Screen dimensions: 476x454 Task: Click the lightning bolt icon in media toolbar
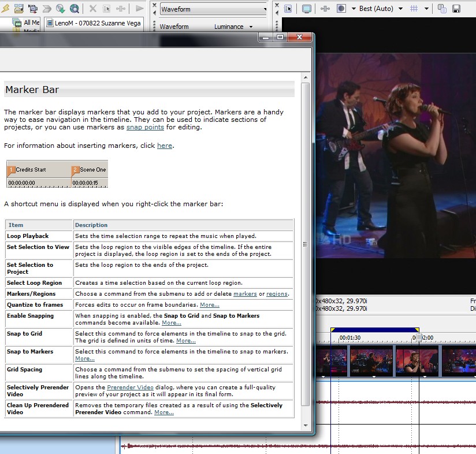tap(5, 9)
